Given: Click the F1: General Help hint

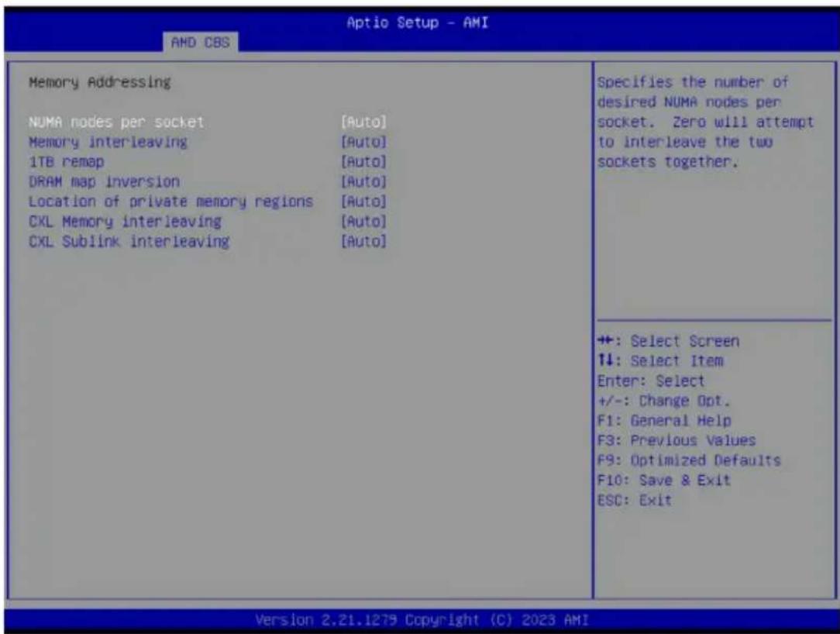Looking at the screenshot, I should [x=664, y=421].
